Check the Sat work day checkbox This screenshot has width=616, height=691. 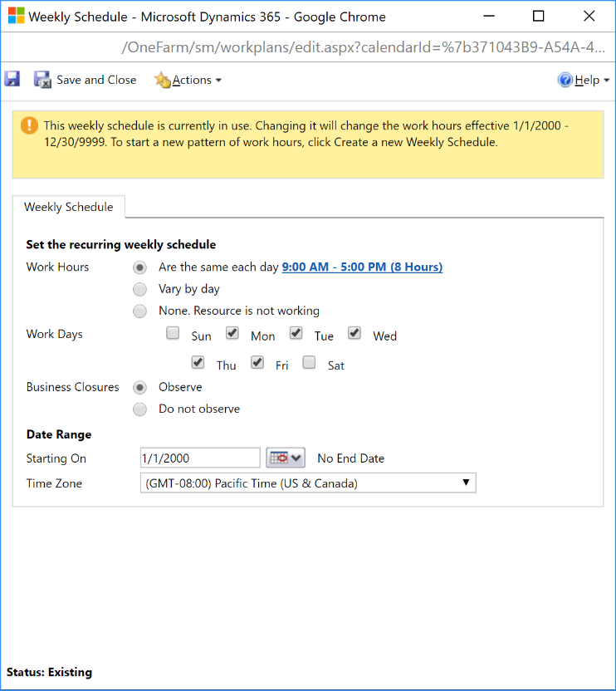309,363
